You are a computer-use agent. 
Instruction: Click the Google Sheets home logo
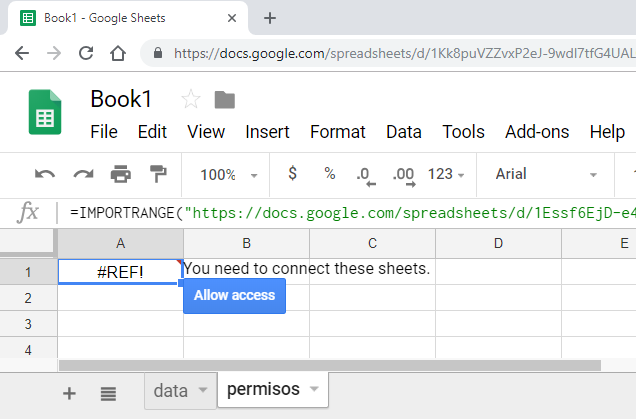tap(45, 112)
